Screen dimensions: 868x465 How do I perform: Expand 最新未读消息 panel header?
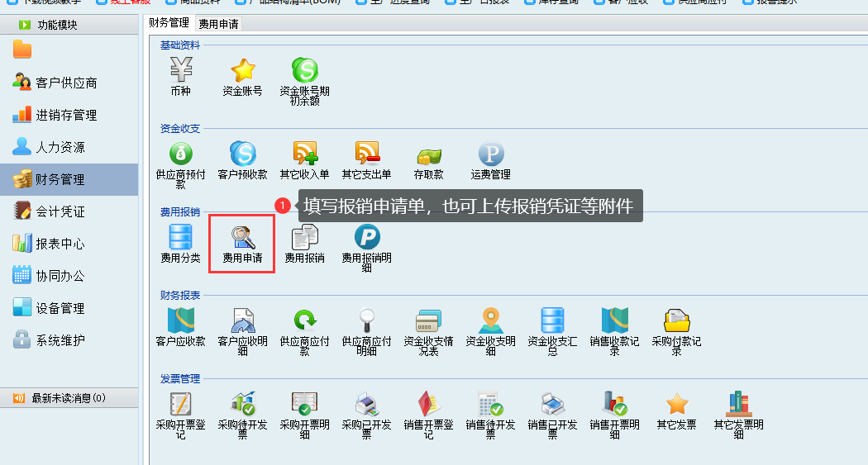[x=69, y=398]
